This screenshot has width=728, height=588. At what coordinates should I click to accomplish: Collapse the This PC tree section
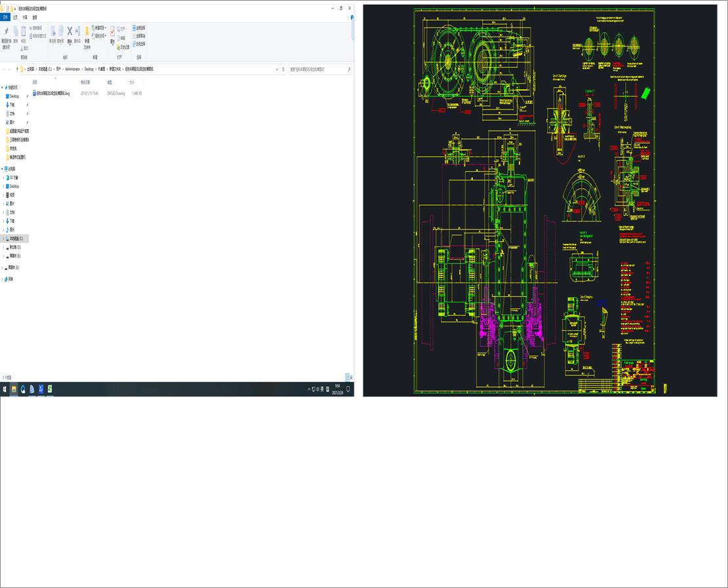[x=3, y=169]
